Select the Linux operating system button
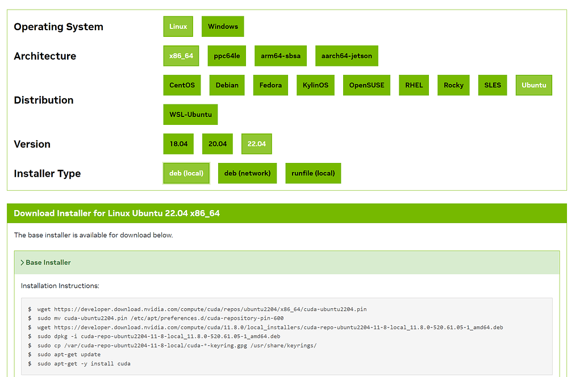The image size is (588, 377). (178, 27)
